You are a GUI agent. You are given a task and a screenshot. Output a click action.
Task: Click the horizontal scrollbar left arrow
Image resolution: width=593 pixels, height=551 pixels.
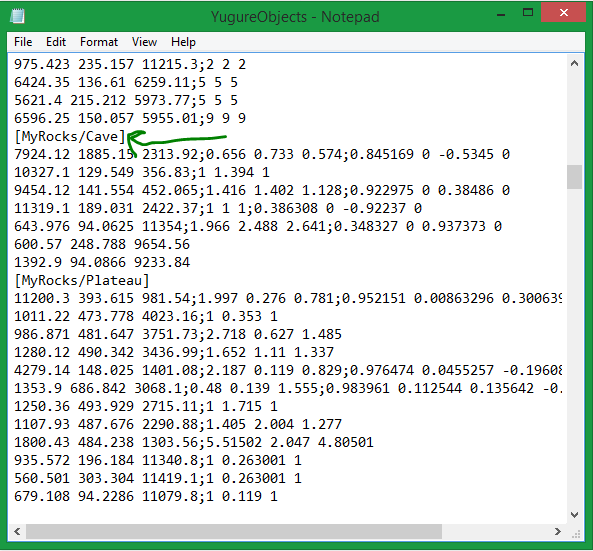pyautogui.click(x=17, y=531)
